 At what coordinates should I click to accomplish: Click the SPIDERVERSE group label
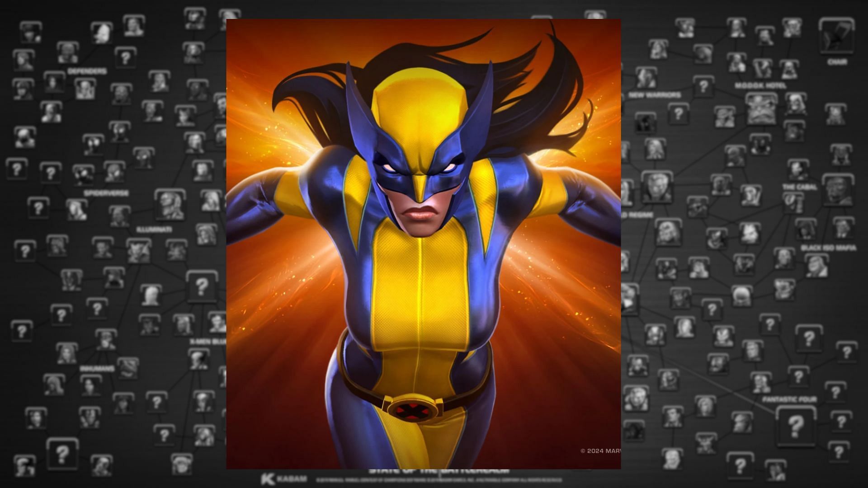coord(106,193)
